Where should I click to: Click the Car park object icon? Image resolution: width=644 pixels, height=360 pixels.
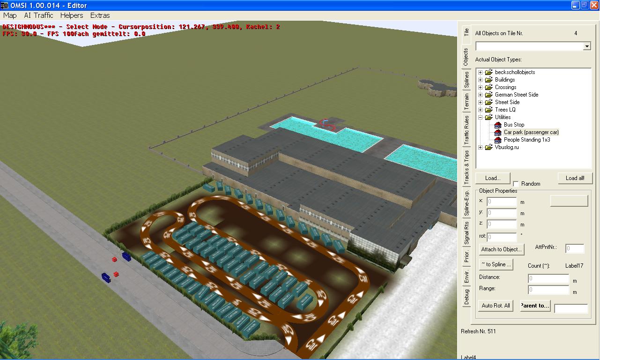(498, 132)
